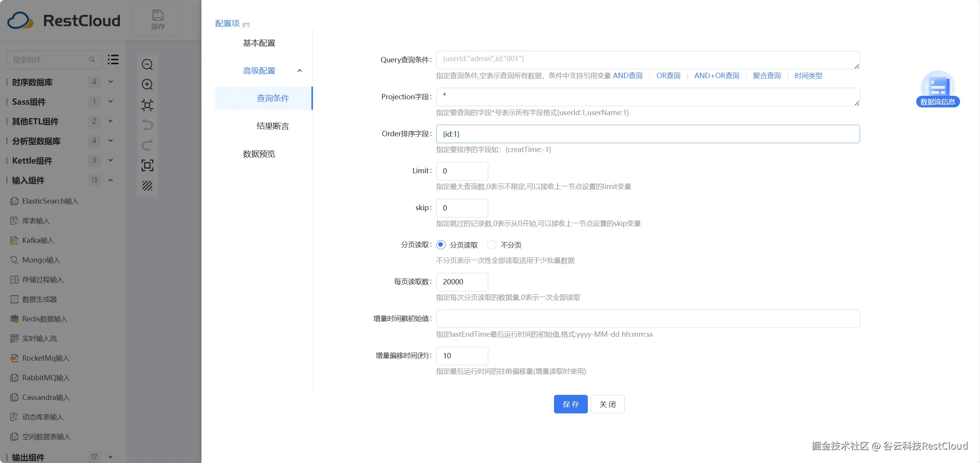Click the search magnifier in component search

[92, 60]
